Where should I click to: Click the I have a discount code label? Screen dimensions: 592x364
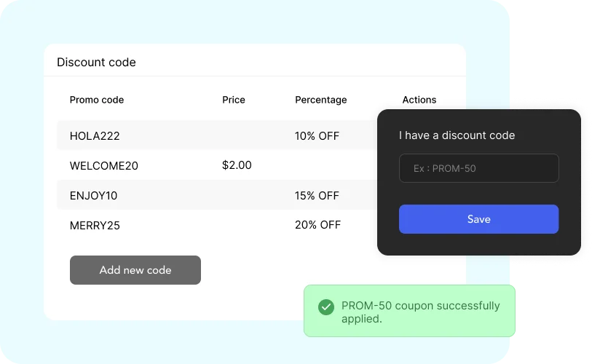[x=457, y=135]
